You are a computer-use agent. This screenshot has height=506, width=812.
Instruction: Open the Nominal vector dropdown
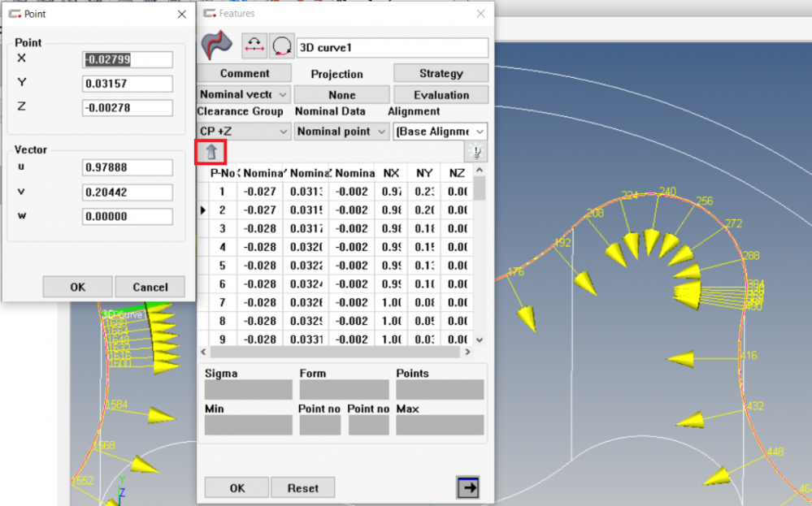tap(242, 94)
